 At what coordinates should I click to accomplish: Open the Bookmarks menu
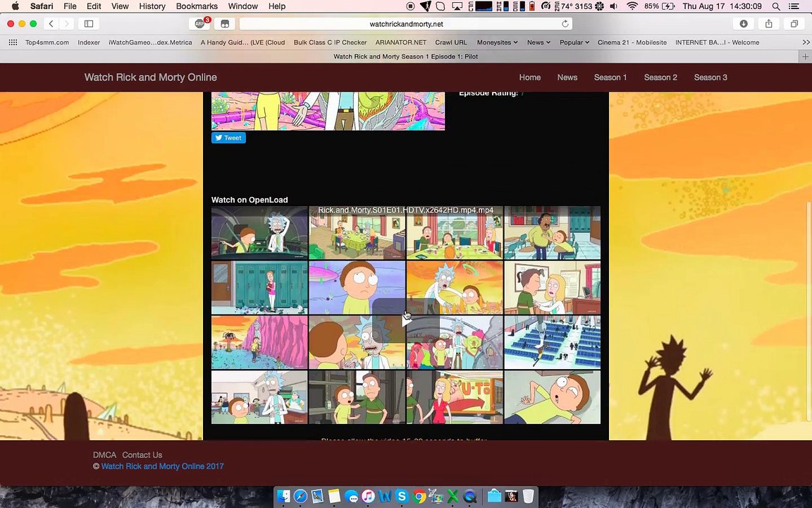tap(197, 6)
